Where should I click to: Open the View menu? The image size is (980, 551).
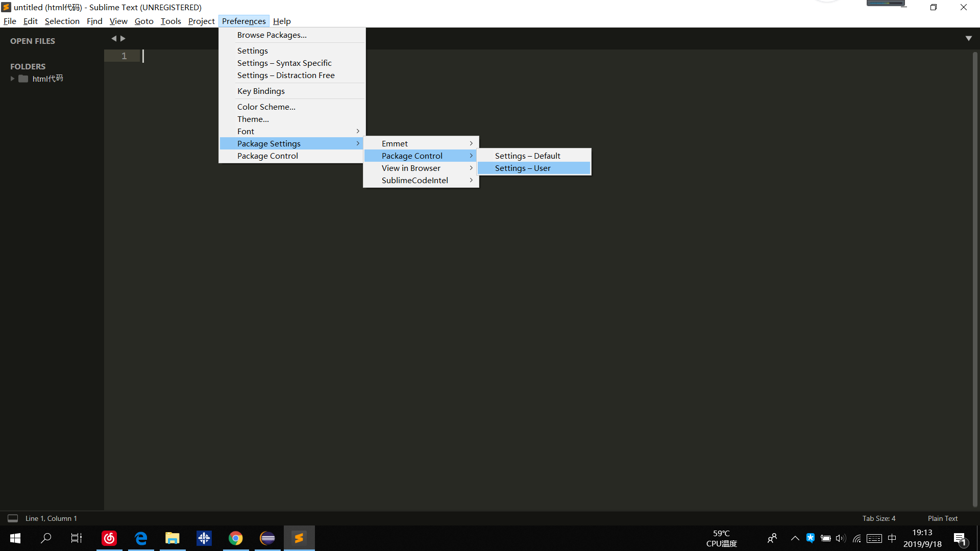pyautogui.click(x=118, y=21)
